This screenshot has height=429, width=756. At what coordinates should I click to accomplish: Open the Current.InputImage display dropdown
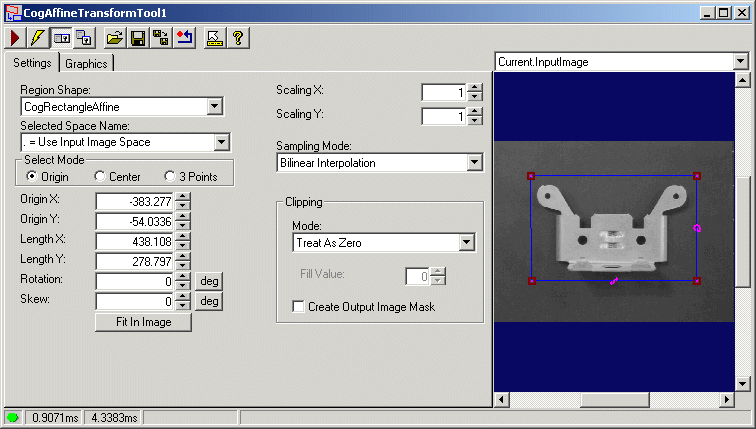click(x=741, y=62)
